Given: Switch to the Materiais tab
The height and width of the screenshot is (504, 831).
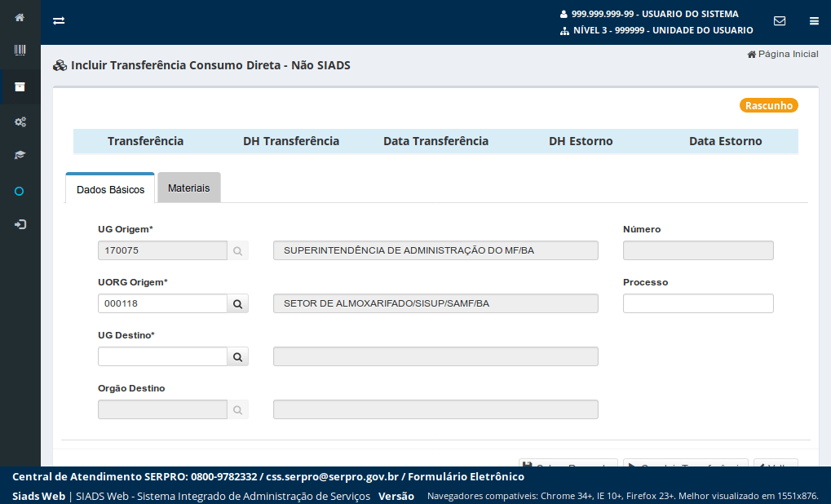Looking at the screenshot, I should tap(189, 188).
